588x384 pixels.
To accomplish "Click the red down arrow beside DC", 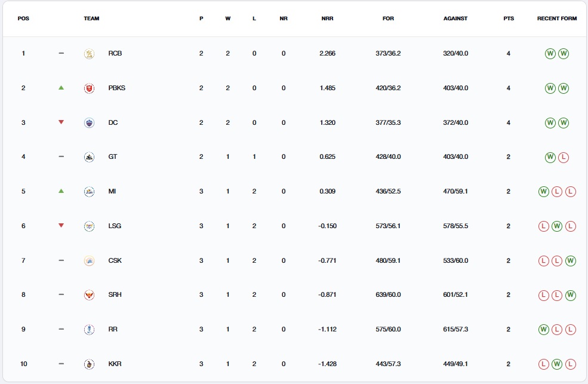I will tap(61, 122).
